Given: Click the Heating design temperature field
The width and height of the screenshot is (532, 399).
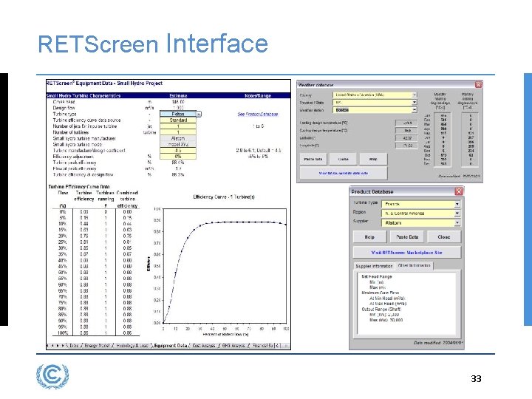Looking at the screenshot, I should pos(406,123).
